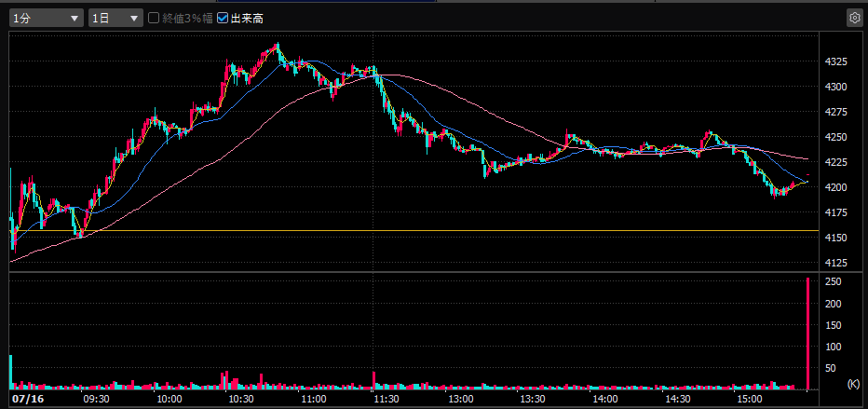
Task: Click the 13:00 time axis label
Action: click(x=461, y=399)
